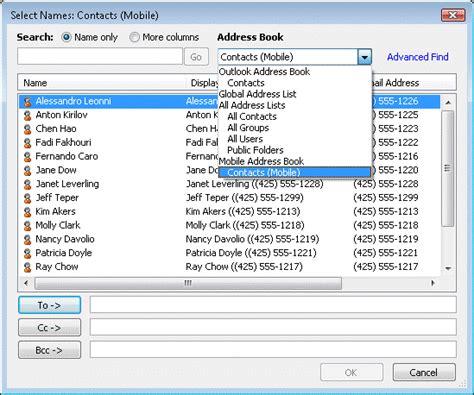The image size is (474, 395).
Task: Click Jeff Teper display name with number
Action: 245,198
